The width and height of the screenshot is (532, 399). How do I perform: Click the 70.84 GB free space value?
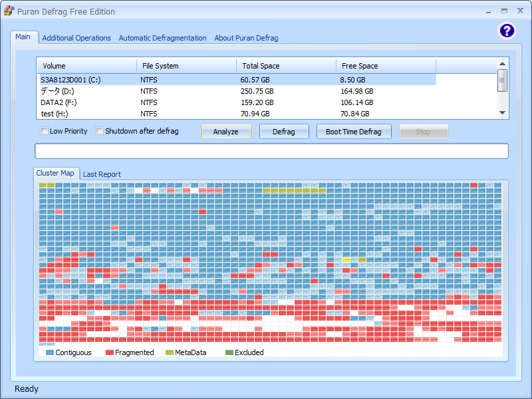(x=355, y=114)
